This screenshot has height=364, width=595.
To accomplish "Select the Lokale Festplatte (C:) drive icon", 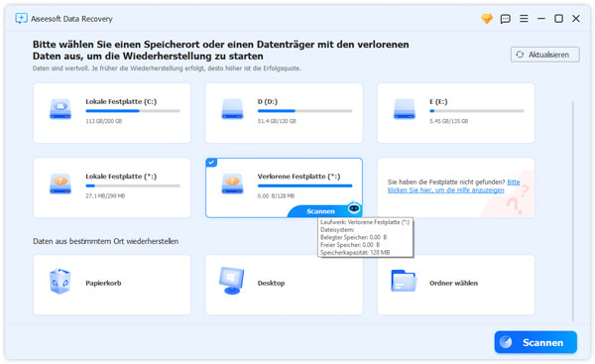I will coord(60,110).
